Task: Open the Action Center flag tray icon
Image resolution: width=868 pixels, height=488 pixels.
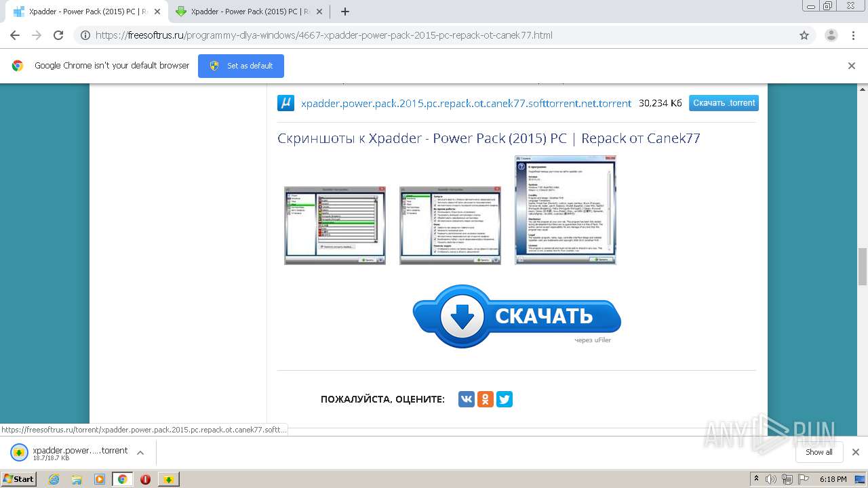Action: coord(802,479)
